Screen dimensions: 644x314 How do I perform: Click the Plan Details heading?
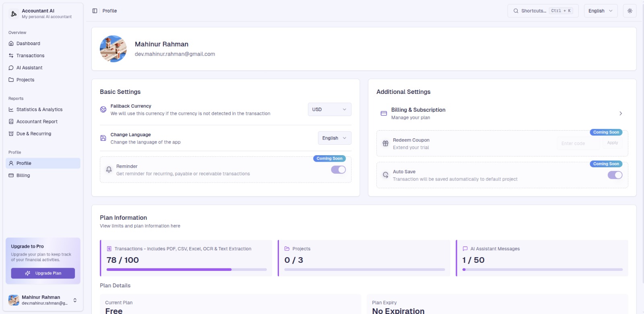point(115,285)
